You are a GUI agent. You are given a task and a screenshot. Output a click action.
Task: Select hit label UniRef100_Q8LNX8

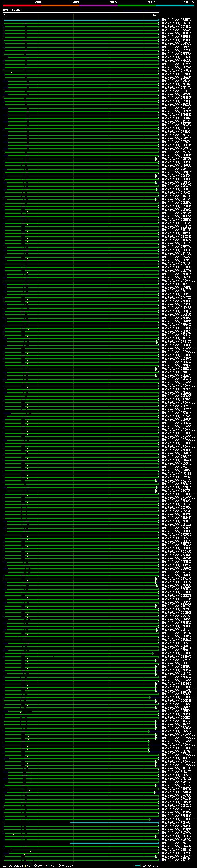[x=177, y=98]
